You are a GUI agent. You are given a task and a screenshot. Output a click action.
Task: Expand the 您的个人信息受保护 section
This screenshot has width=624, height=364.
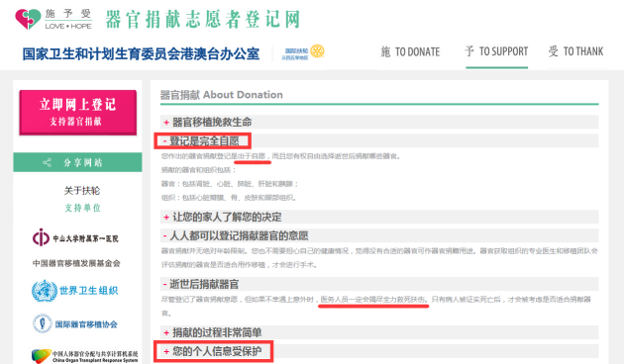coord(379,351)
